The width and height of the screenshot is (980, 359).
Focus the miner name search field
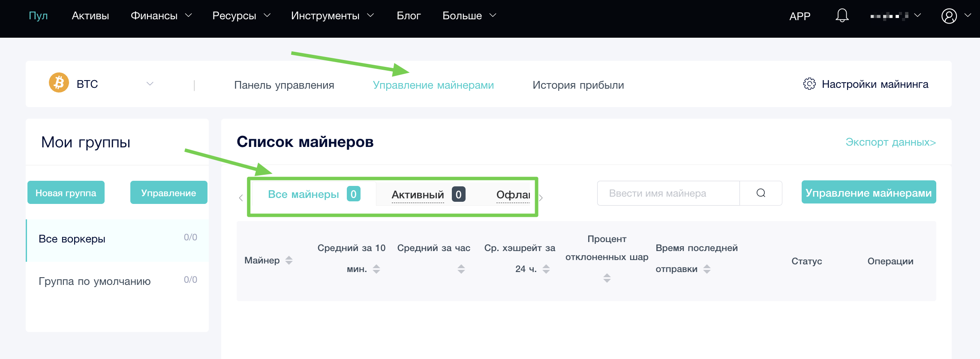[x=668, y=193]
